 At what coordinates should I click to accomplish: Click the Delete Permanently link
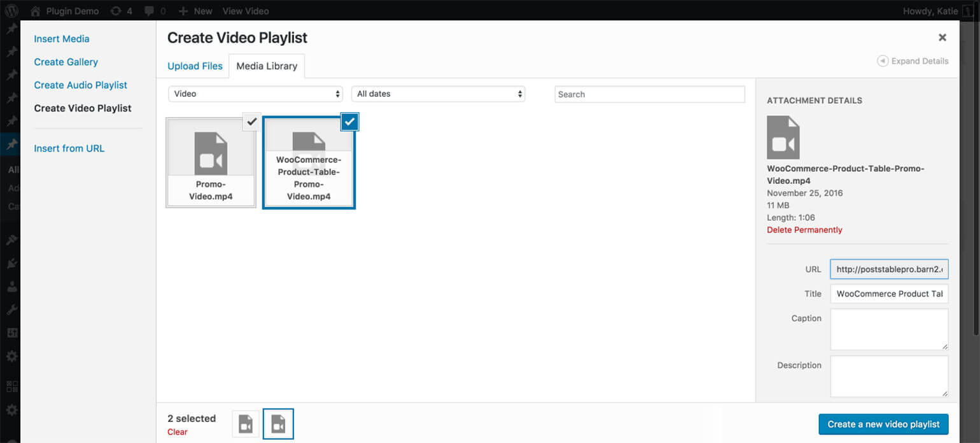(804, 230)
